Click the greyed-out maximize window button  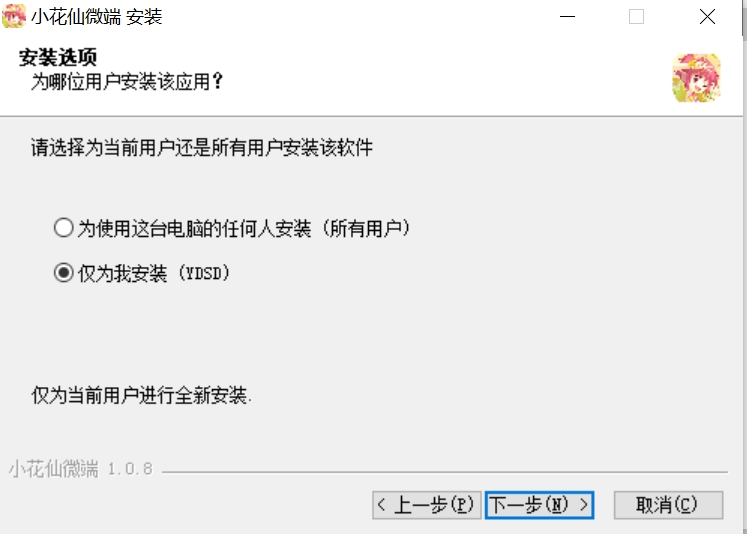click(636, 17)
